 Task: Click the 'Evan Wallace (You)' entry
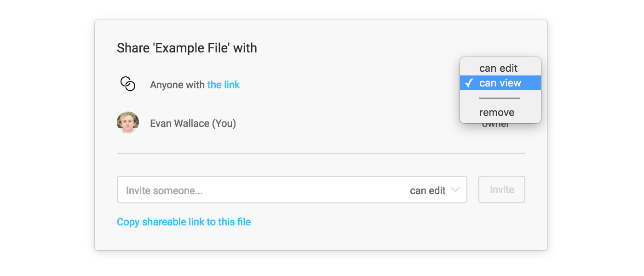(x=193, y=123)
